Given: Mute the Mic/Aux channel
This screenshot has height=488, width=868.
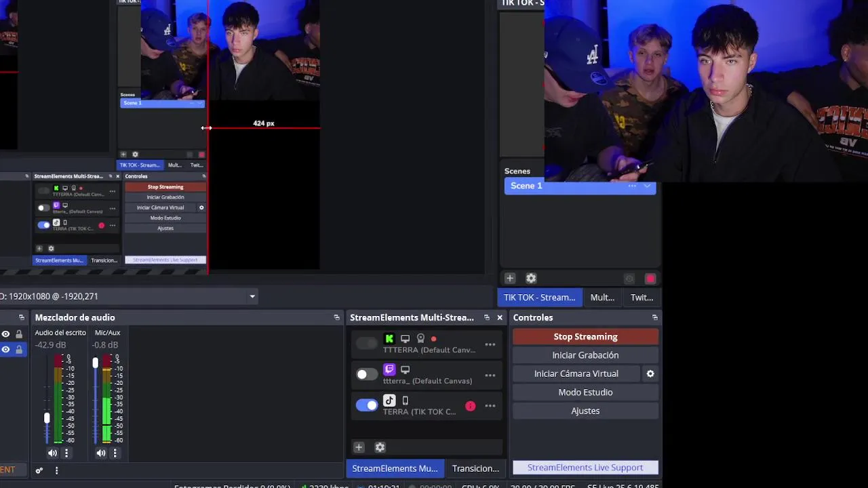Looking at the screenshot, I should (x=101, y=453).
